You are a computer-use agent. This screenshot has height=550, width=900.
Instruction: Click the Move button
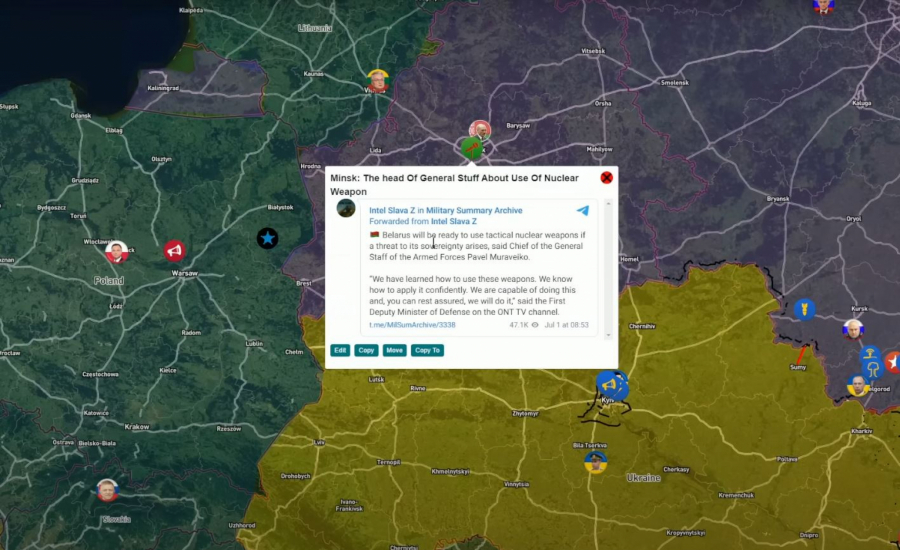tap(394, 350)
